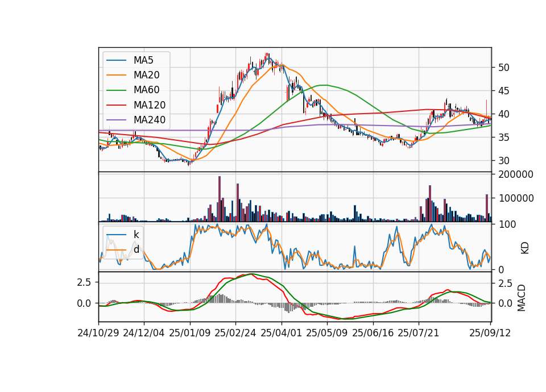
Task: Click the left MACD axis value 0.0
Action: [x=84, y=303]
